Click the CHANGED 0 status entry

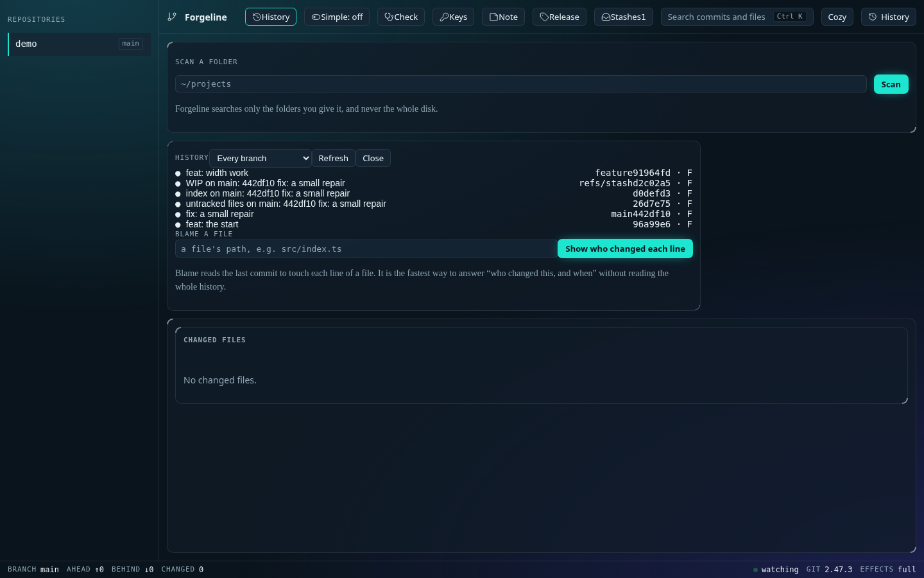coord(182,570)
